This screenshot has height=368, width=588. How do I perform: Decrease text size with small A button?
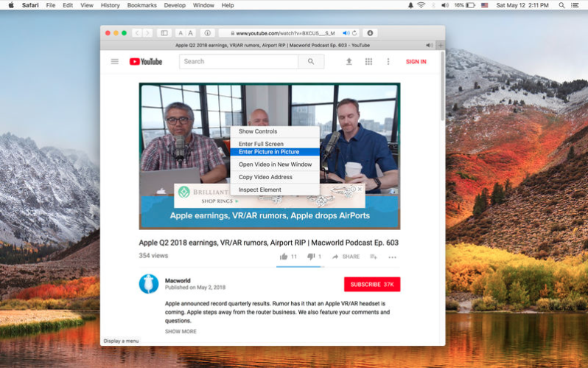coord(181,33)
